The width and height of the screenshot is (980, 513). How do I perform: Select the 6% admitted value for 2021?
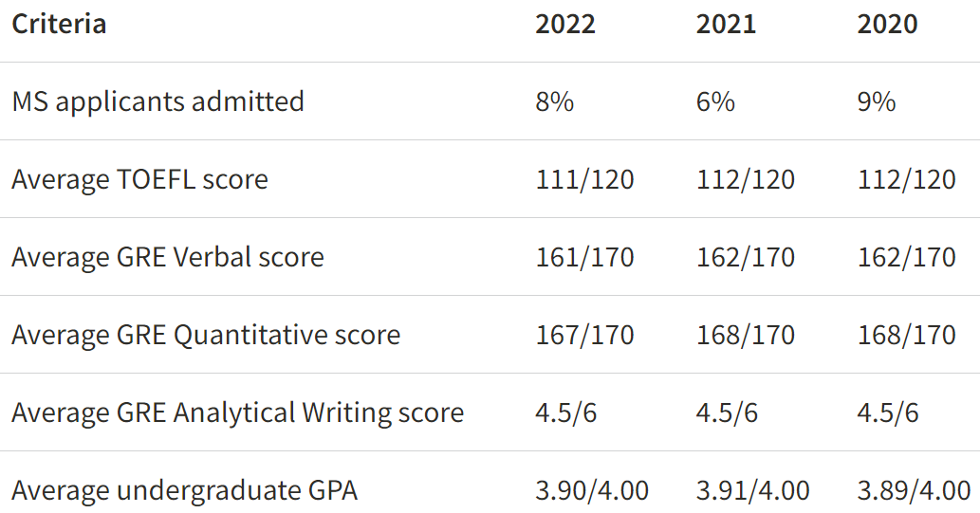[x=715, y=101]
